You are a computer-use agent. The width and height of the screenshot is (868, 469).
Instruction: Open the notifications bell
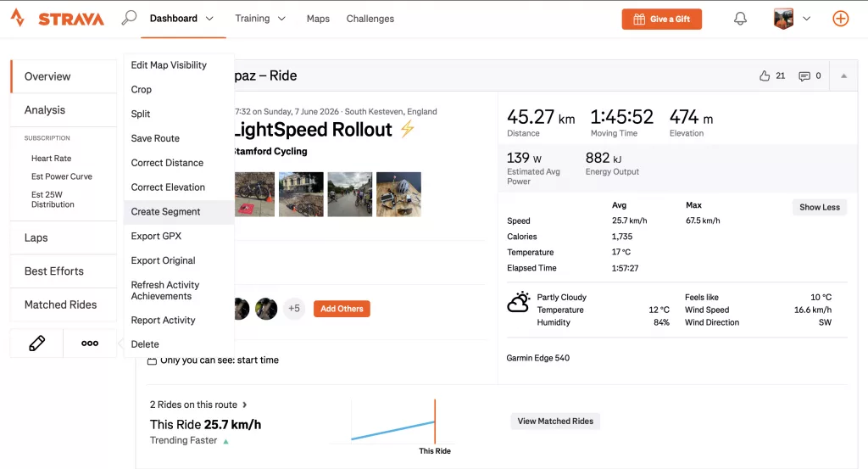(740, 19)
